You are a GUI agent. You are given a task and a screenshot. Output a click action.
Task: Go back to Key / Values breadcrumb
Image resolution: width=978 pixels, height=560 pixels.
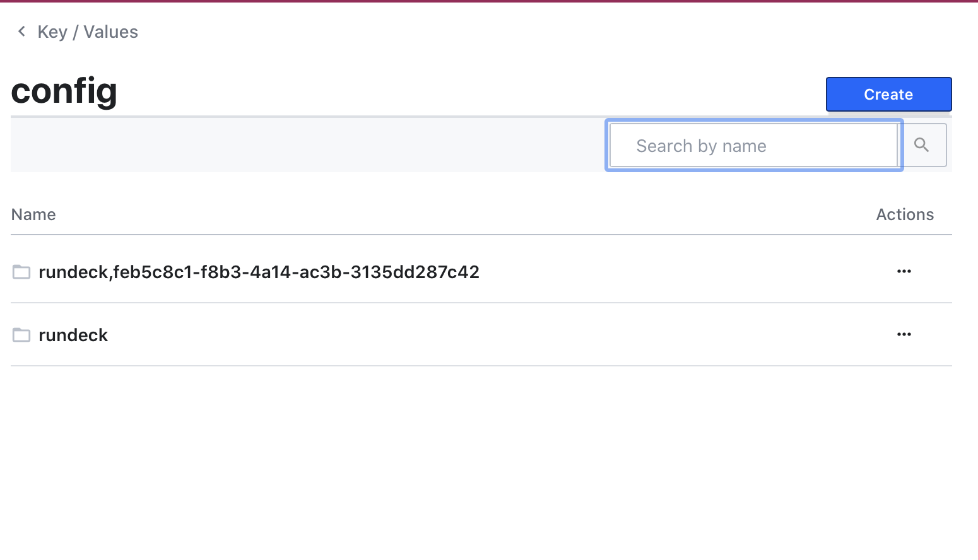(x=87, y=32)
